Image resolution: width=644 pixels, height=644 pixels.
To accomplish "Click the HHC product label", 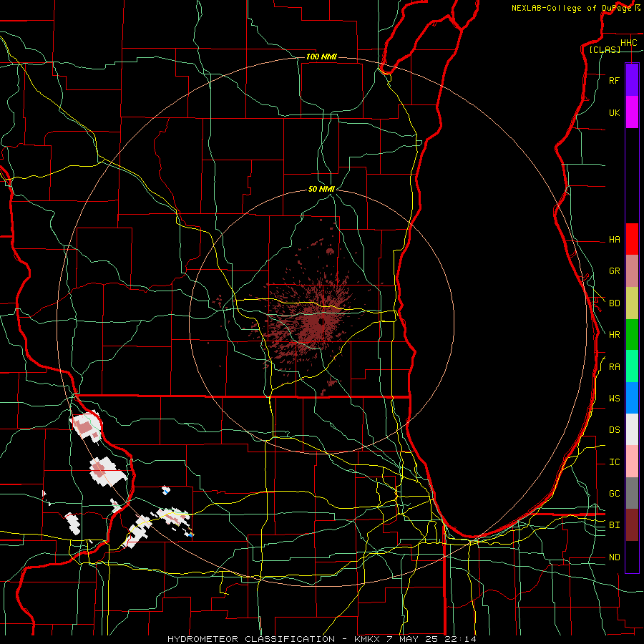I will coord(628,43).
